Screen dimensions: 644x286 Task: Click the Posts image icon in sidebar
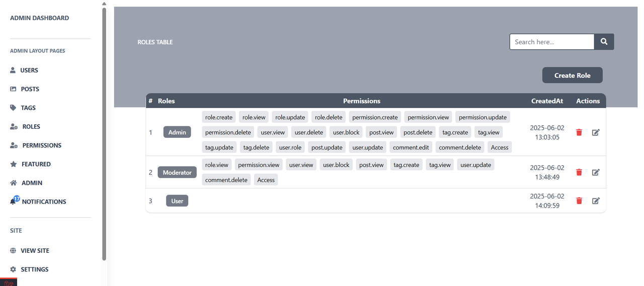(13, 89)
